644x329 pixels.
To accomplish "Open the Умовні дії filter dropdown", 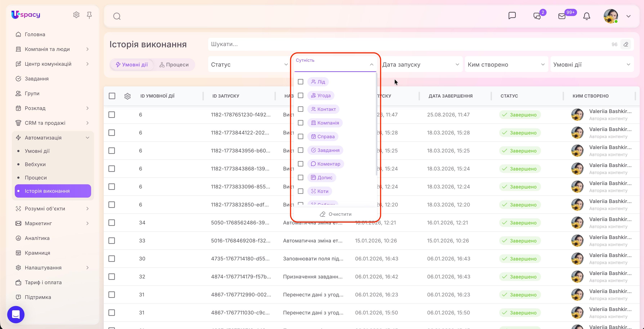I will (592, 64).
